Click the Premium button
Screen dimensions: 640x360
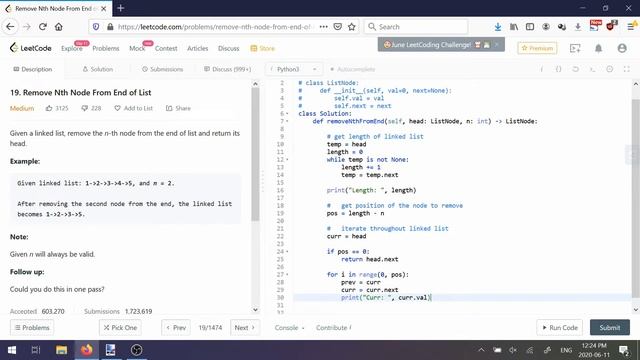point(537,48)
